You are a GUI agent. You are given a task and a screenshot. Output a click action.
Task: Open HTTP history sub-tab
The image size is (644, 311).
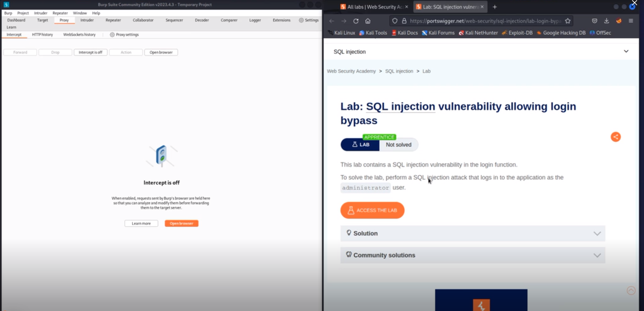(42, 35)
